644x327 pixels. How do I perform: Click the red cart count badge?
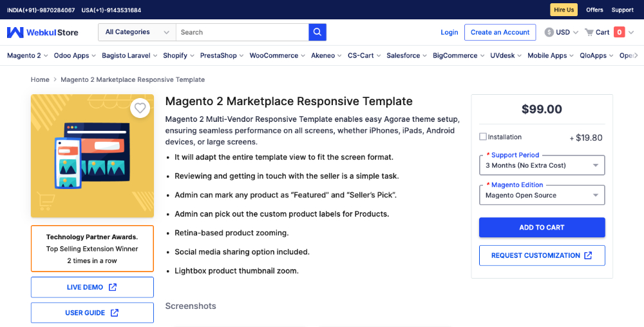coord(620,32)
